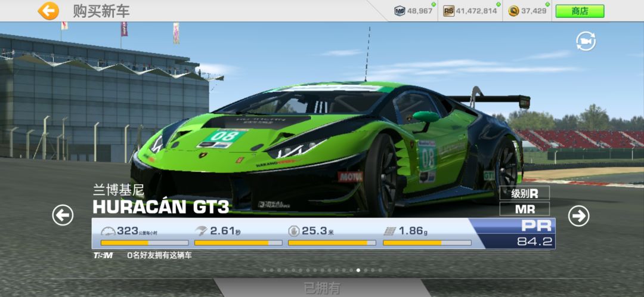Click the top speed yellow bar
The width and height of the screenshot is (644, 297).
tap(144, 243)
